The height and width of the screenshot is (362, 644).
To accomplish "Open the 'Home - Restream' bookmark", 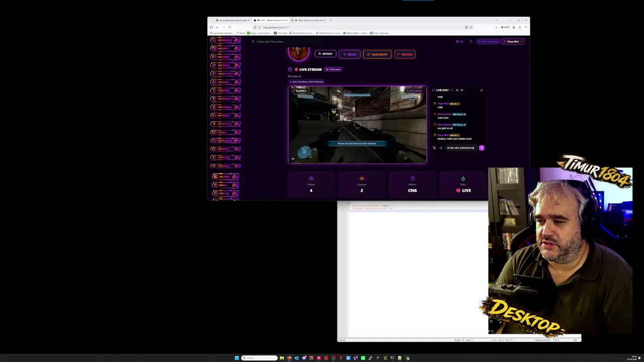I will 380,33.
